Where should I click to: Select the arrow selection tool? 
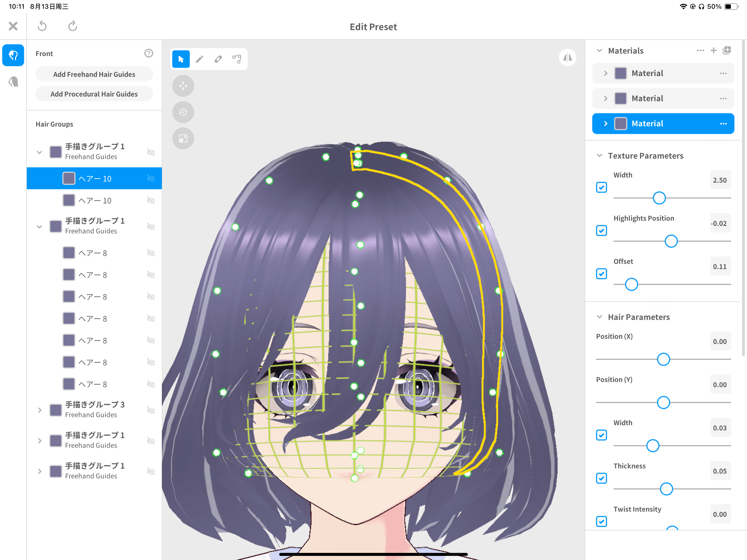point(181,59)
